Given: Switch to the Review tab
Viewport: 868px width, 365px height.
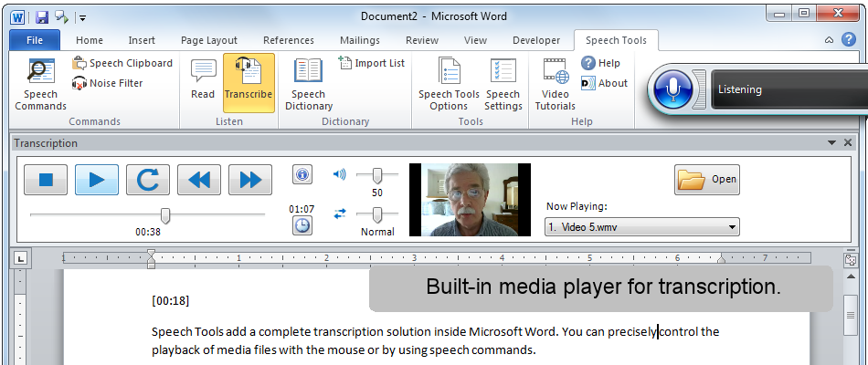Looking at the screenshot, I should [x=422, y=40].
